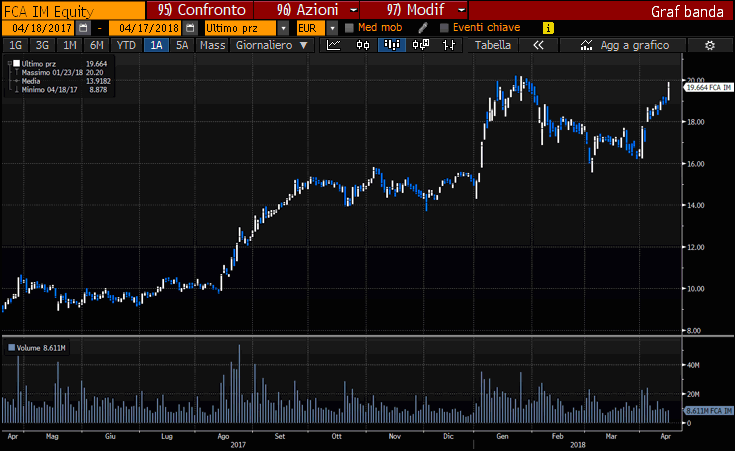The image size is (735, 451).
Task: Click the Minimo 04/18/17 legend row
Action: point(59,90)
